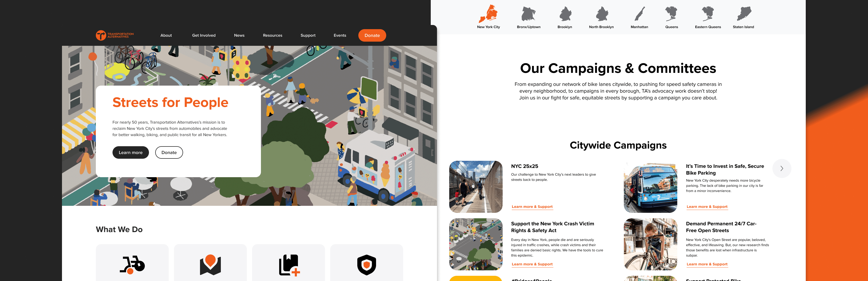Click the Donate button in navbar
Viewport: 868px width, 281px height.
tap(372, 35)
